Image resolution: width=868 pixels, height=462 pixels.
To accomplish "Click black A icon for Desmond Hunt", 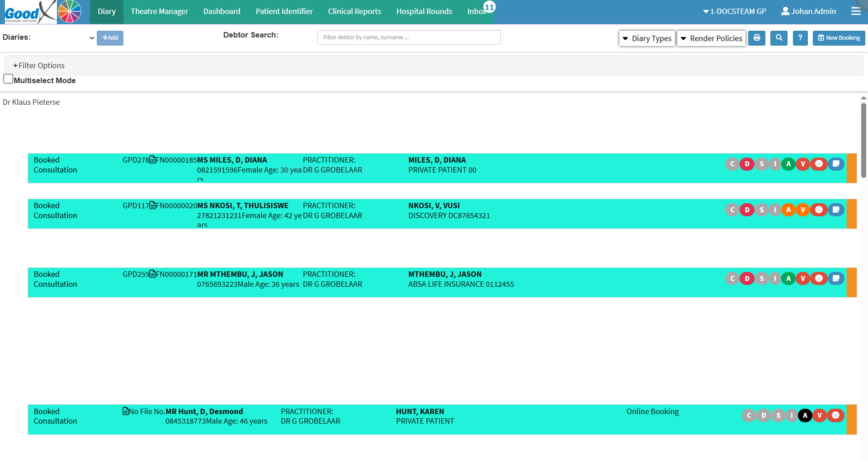I will click(x=805, y=415).
